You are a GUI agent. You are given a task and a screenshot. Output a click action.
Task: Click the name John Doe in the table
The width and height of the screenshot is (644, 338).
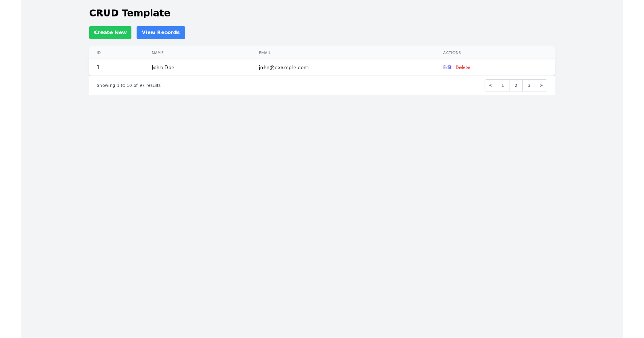tap(163, 67)
